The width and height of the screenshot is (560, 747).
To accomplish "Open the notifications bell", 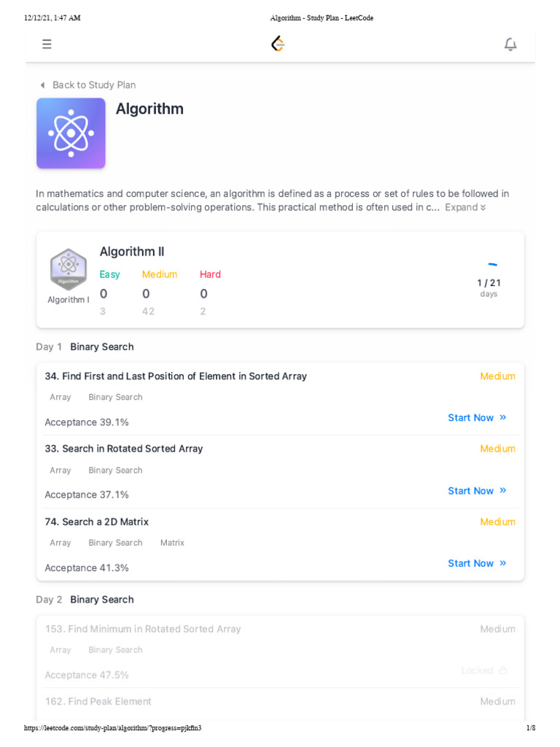I will click(510, 44).
